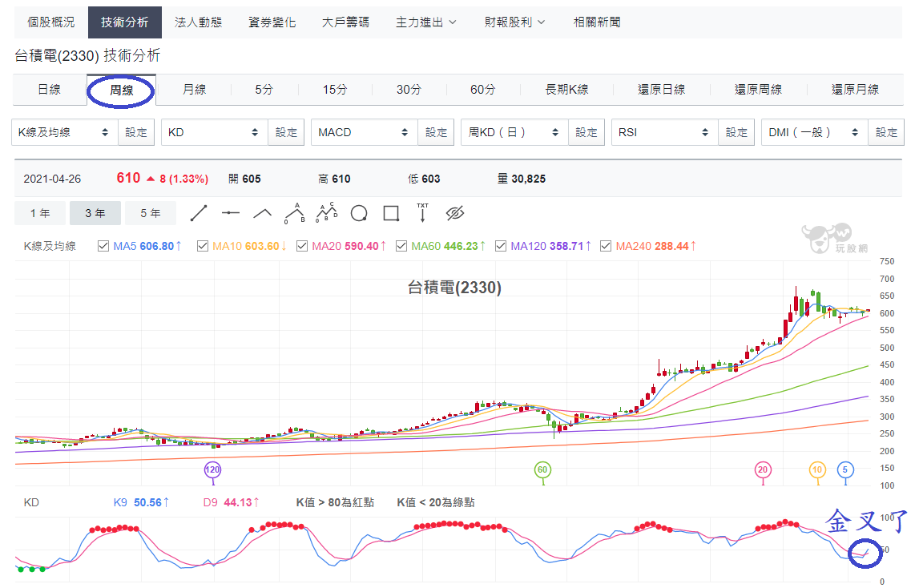Uncheck the MA5 moving average checkbox

click(103, 246)
